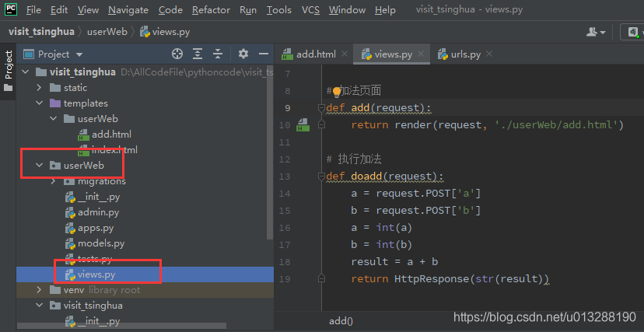The image size is (644, 332).
Task: Click the venv folder icon
Action: click(55, 290)
